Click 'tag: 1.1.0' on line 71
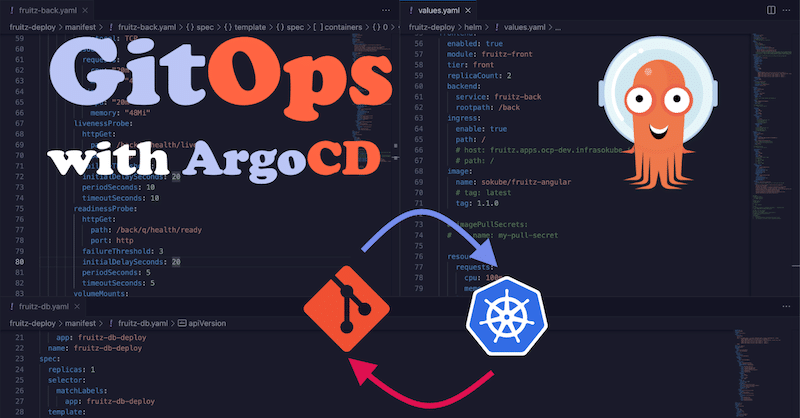The height and width of the screenshot is (418, 800). [477, 204]
